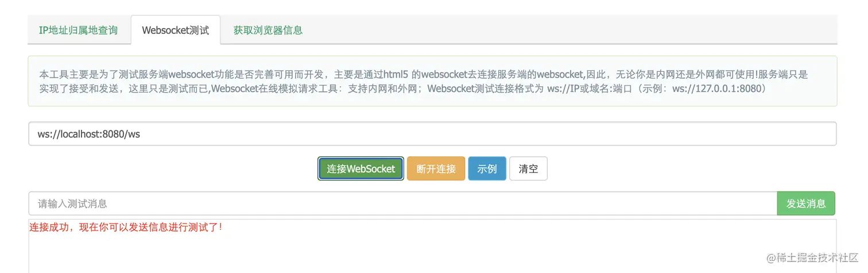Viewport: 868px width, 273px height.
Task: Place cursor at end of WebSocket URL text
Action: tap(141, 134)
